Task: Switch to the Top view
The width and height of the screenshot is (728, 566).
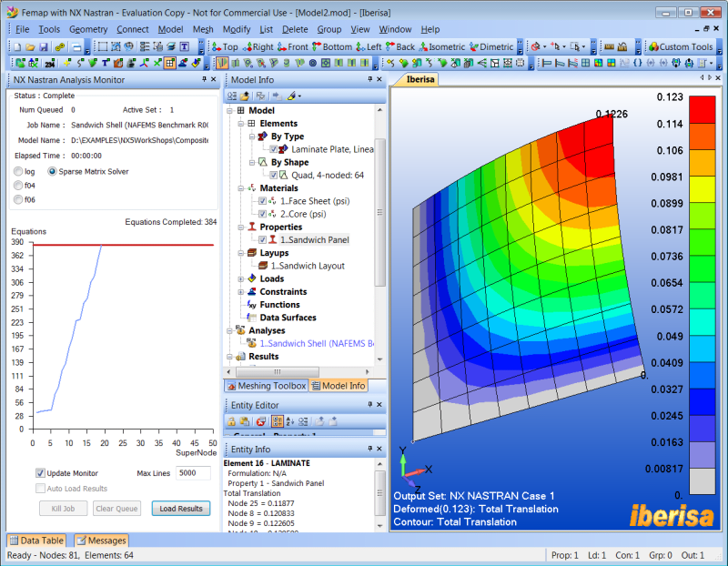Action: (x=225, y=47)
